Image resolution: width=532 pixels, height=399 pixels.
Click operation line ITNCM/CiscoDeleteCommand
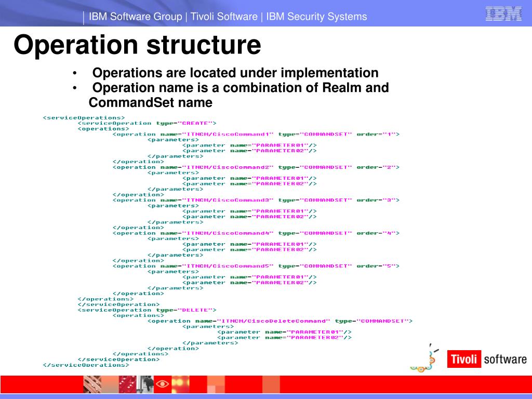(280, 321)
